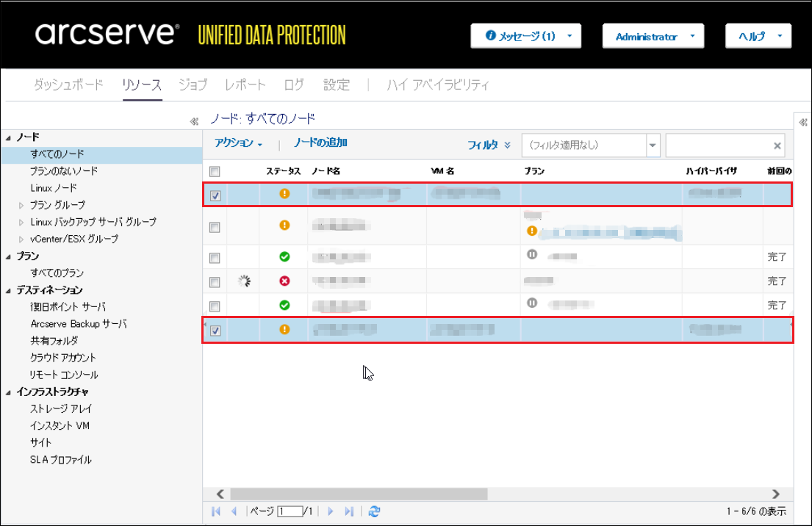Collapse the プラン tree section
Viewport: 812px width, 526px height.
(8, 257)
